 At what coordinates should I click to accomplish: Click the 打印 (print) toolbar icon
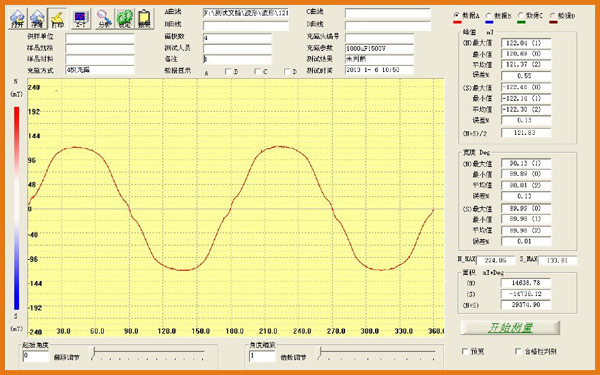click(x=57, y=19)
